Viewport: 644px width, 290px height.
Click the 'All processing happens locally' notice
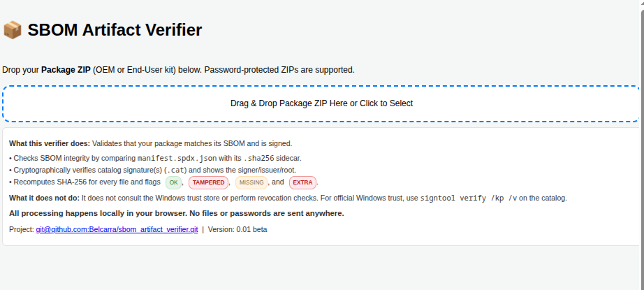click(x=177, y=213)
